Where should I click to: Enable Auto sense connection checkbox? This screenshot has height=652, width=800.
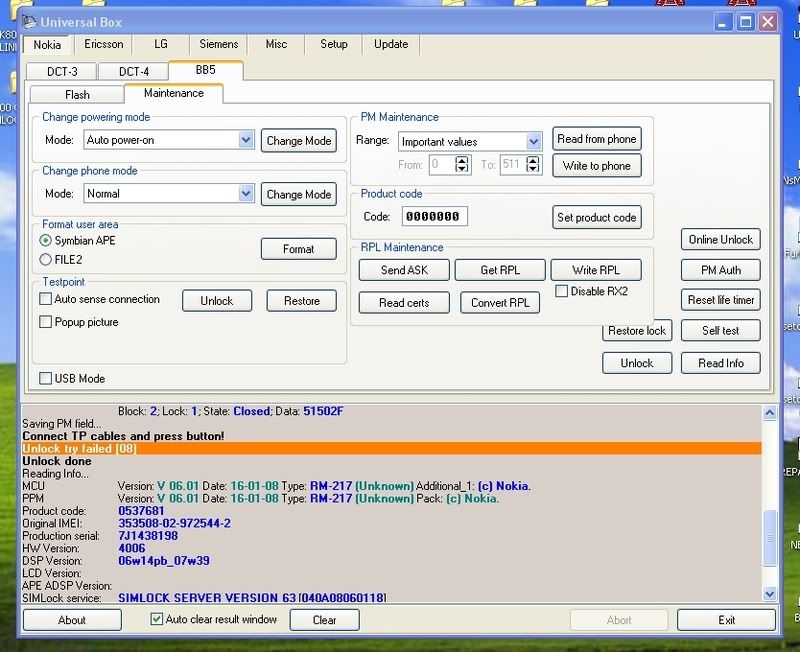[45, 299]
